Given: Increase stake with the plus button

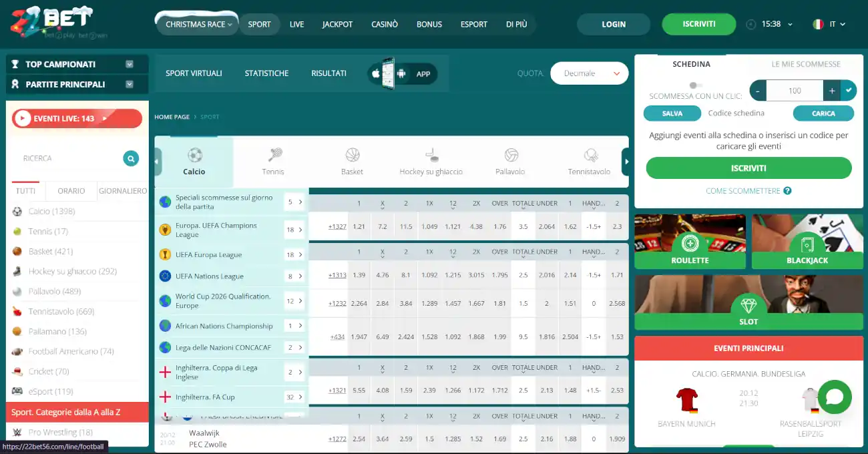Looking at the screenshot, I should (x=832, y=90).
